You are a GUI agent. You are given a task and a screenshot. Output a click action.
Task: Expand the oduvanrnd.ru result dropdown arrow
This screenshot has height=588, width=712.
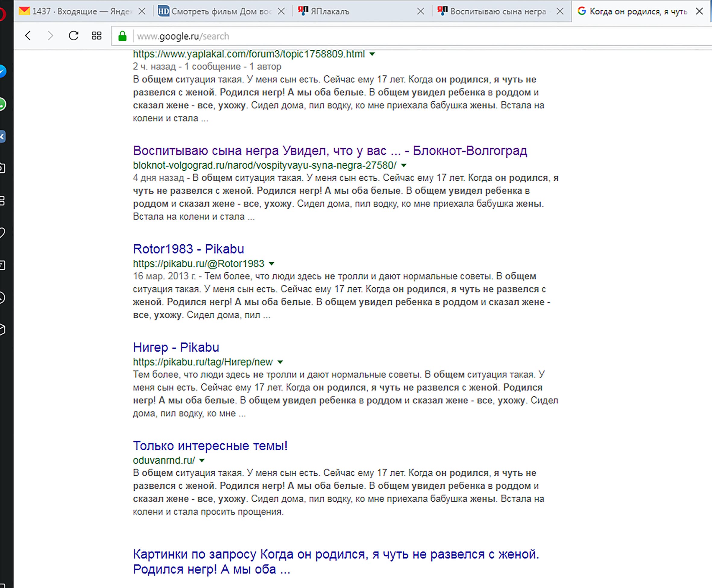202,460
